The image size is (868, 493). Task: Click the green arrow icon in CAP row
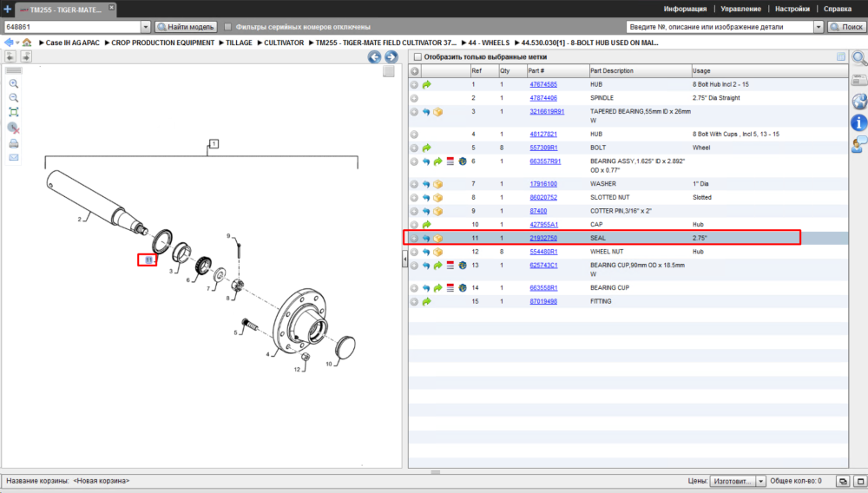[x=426, y=225]
